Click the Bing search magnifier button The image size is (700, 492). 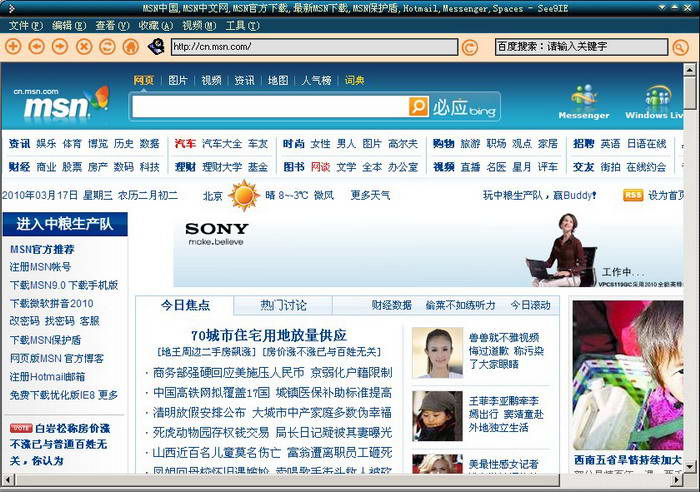(x=418, y=107)
